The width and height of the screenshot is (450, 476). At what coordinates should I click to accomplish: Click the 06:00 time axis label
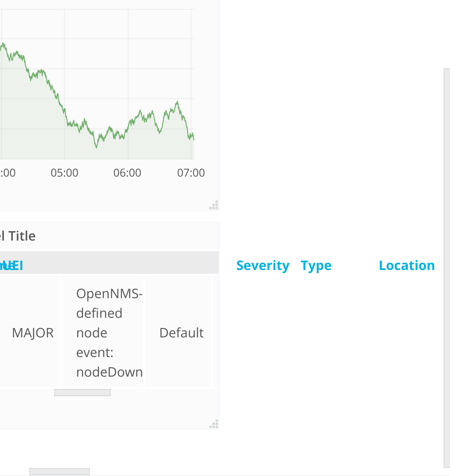click(127, 173)
